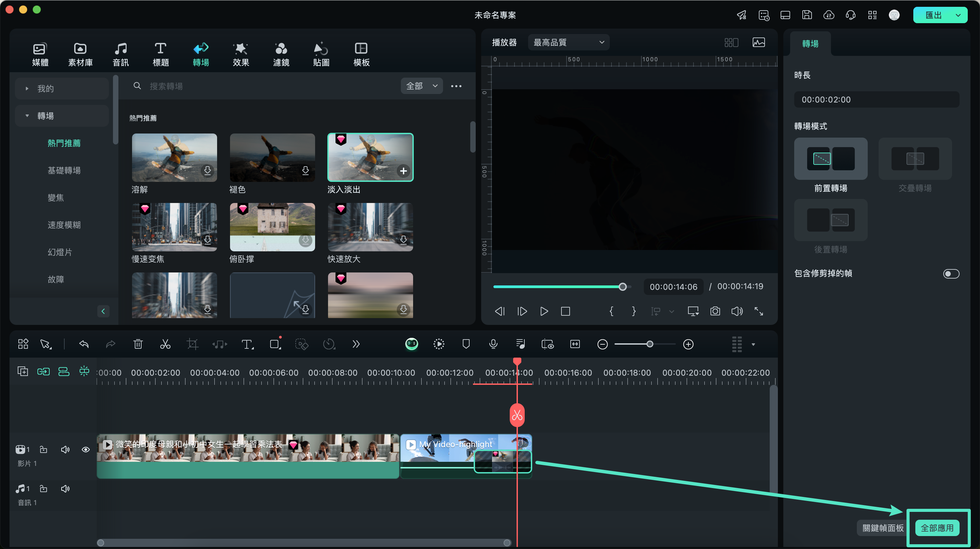The height and width of the screenshot is (549, 980).
Task: Set mark-in point with left brace
Action: coord(611,311)
